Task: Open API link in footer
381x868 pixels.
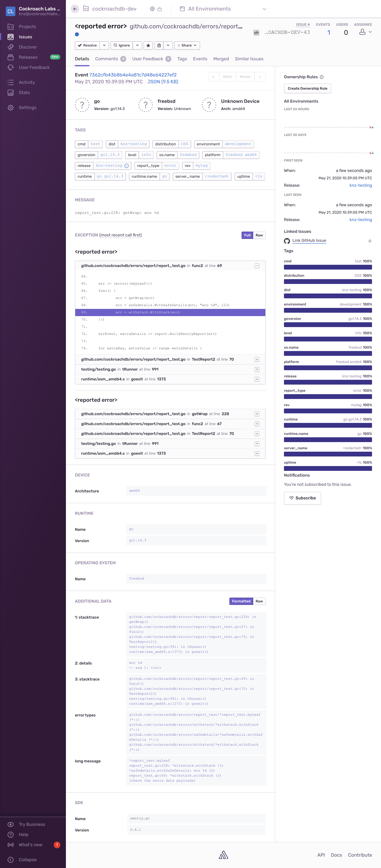Action: [x=321, y=855]
